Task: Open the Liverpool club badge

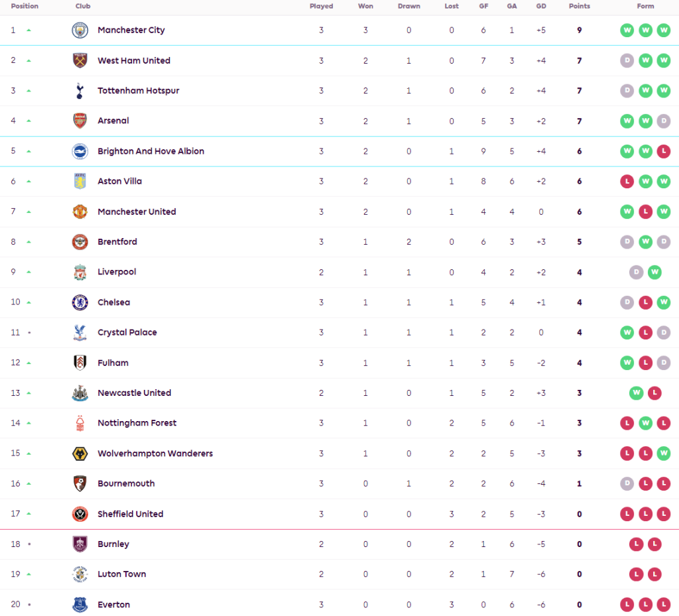Action: point(80,272)
